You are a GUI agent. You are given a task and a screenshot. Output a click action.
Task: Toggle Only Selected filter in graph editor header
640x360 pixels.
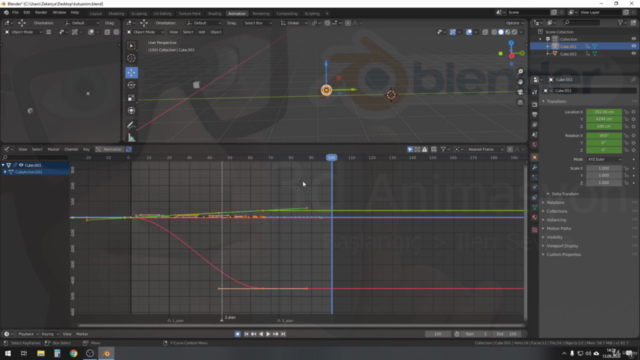tap(410, 149)
